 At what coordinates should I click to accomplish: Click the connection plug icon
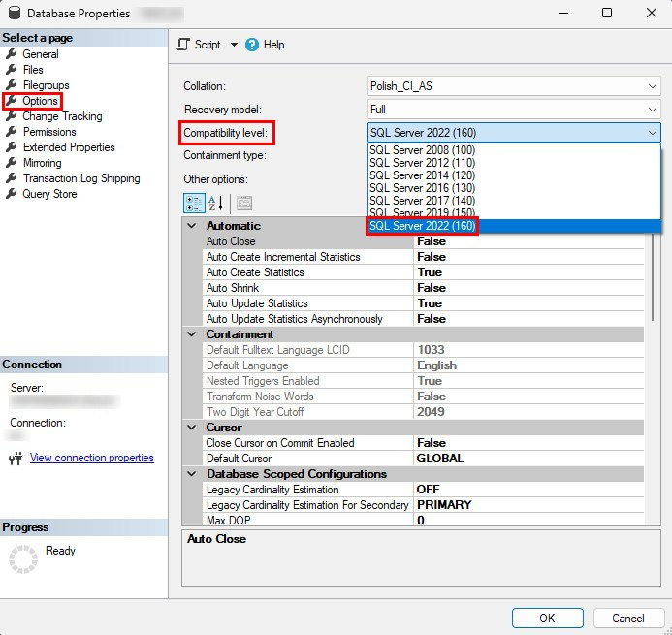point(16,458)
